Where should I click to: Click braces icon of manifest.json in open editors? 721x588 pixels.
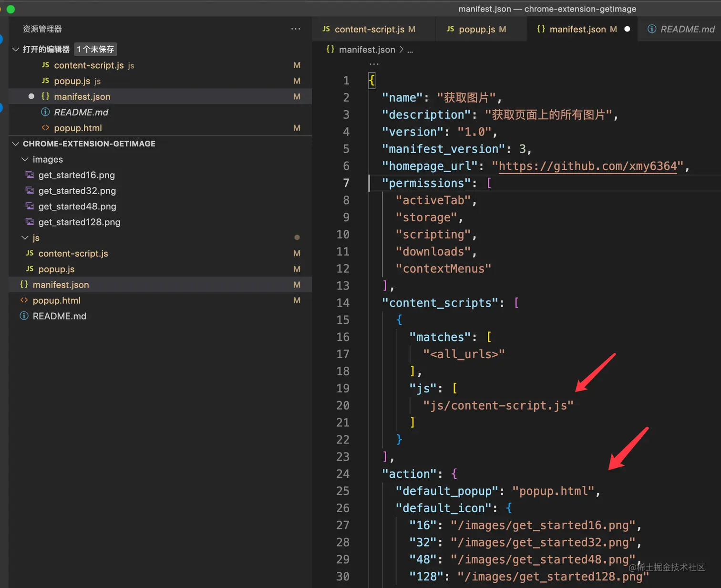click(x=45, y=96)
